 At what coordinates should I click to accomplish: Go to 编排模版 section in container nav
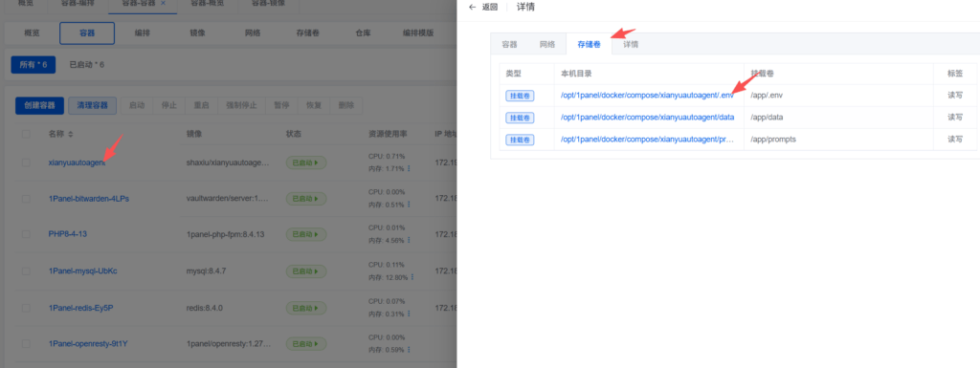[x=418, y=33]
